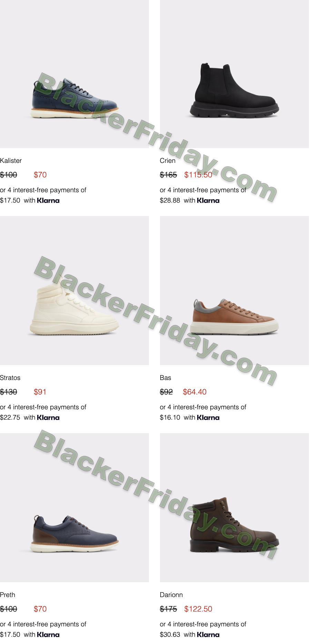
Task: Click the Stratos product name
Action: click(10, 378)
